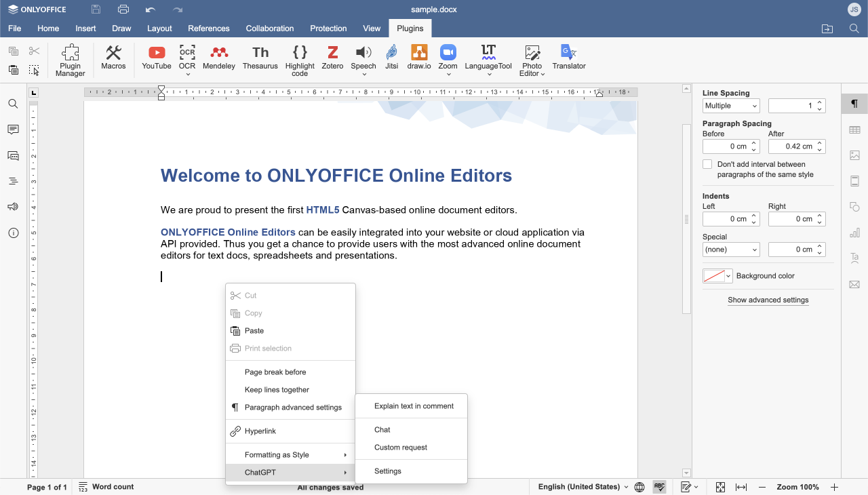Open the Jitsi plugin
The width and height of the screenshot is (868, 495).
391,58
